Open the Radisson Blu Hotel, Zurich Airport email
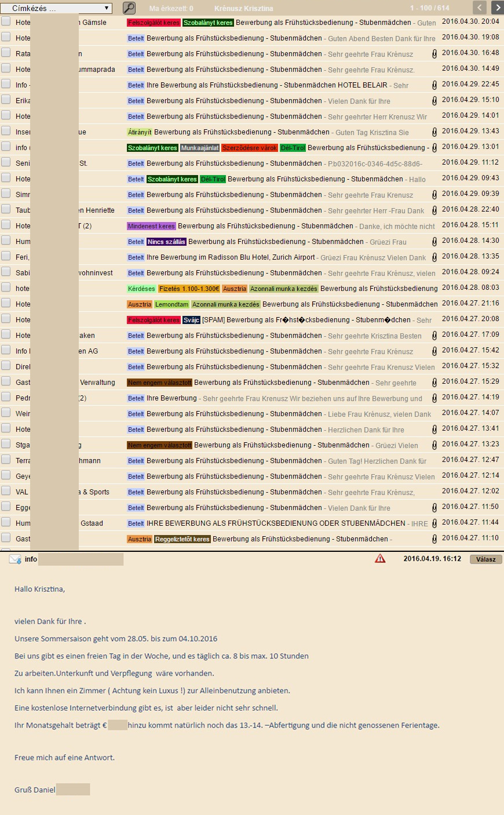This screenshot has width=504, height=815. point(231,257)
